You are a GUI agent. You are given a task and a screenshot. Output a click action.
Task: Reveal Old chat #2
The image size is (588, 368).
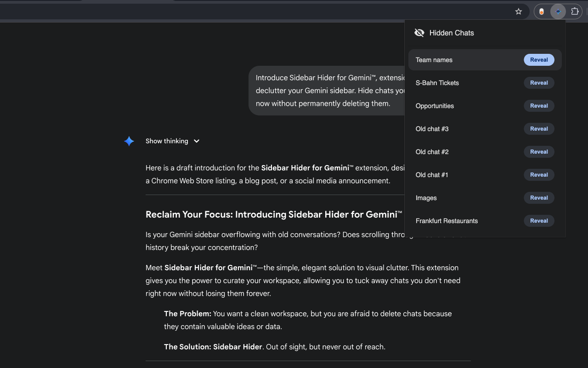539,152
